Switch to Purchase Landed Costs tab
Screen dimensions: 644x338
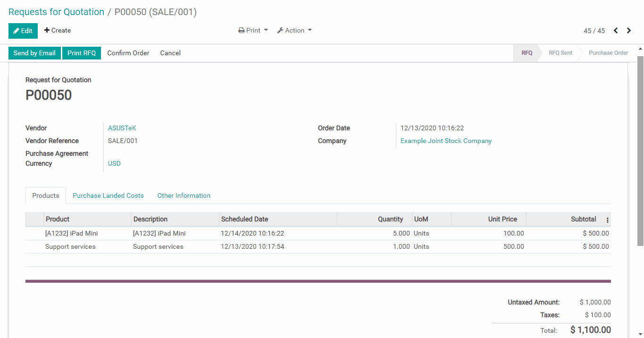tap(108, 196)
